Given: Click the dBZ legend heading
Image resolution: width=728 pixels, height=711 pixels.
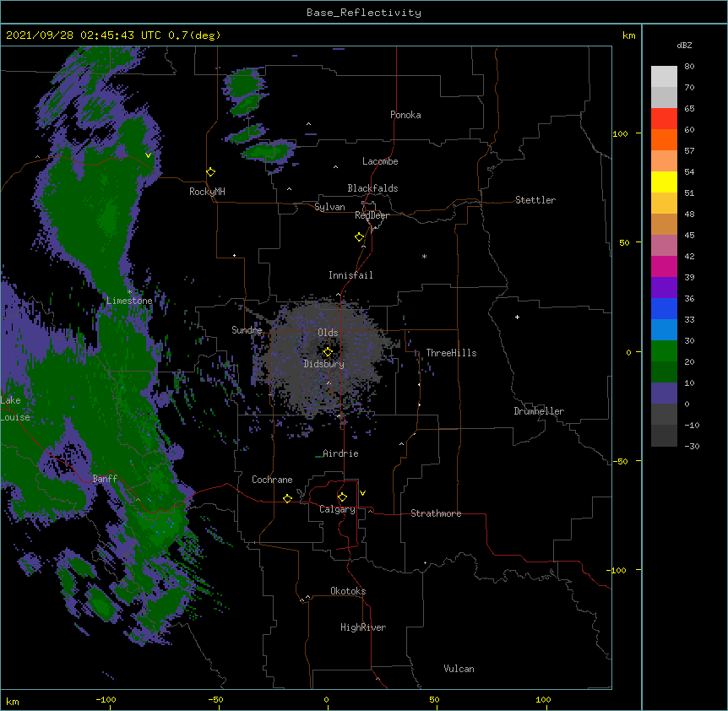Looking at the screenshot, I should pos(684,45).
